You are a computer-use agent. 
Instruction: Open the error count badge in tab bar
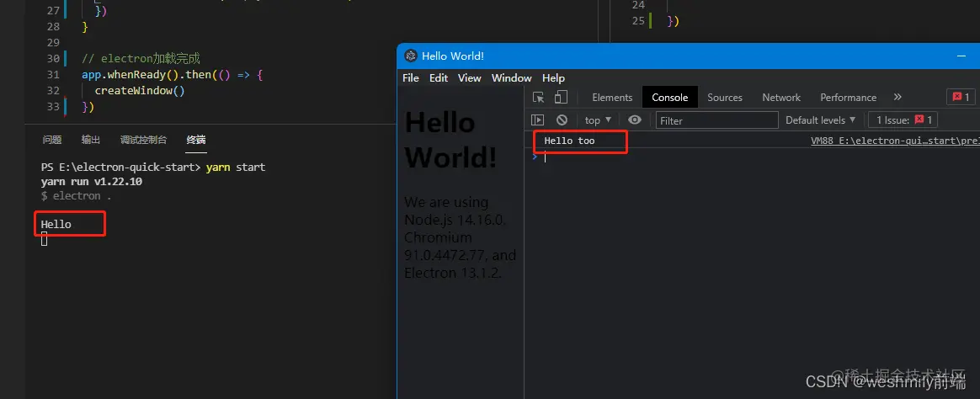[x=961, y=98]
